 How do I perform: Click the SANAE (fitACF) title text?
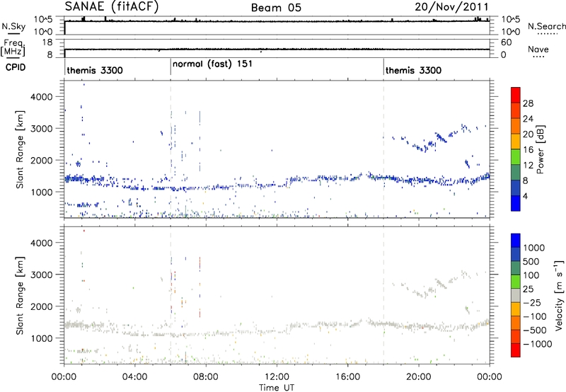(112, 7)
